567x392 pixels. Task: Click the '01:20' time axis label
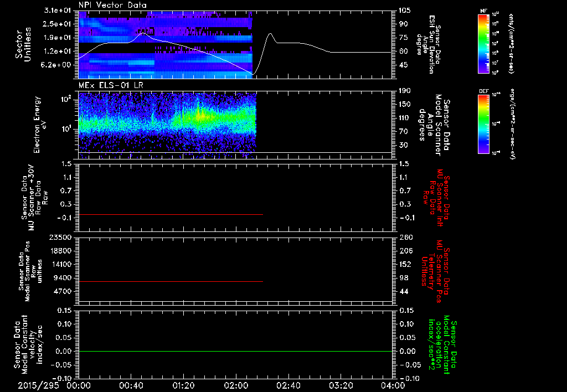point(183,385)
